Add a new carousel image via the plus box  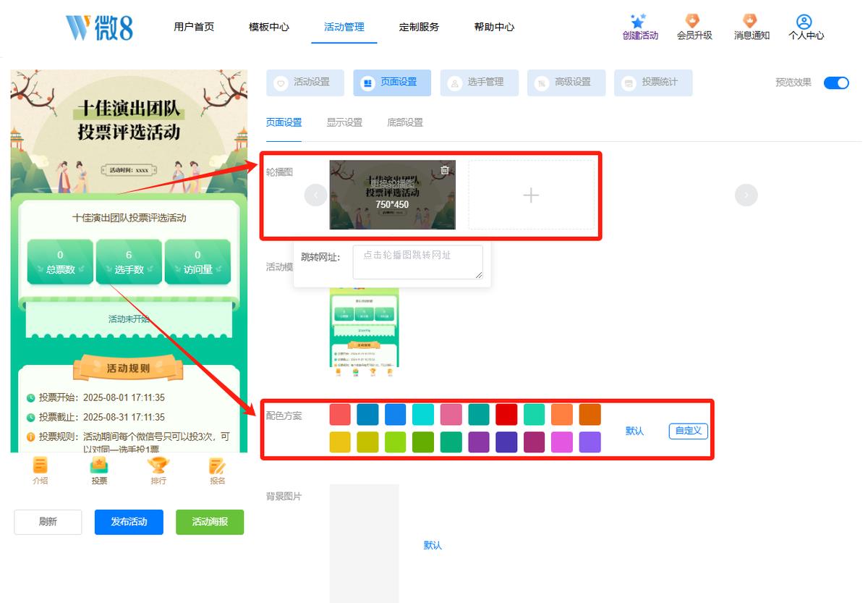[531, 195]
